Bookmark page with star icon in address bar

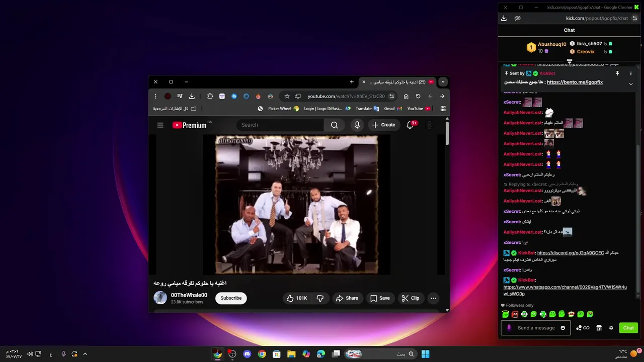pos(287,96)
